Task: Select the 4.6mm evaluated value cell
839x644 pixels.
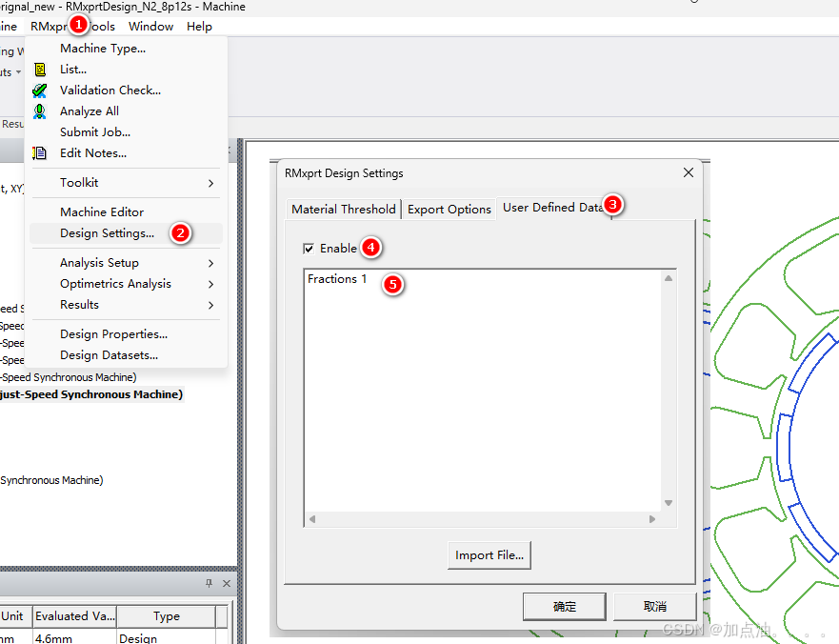Action: [74, 637]
